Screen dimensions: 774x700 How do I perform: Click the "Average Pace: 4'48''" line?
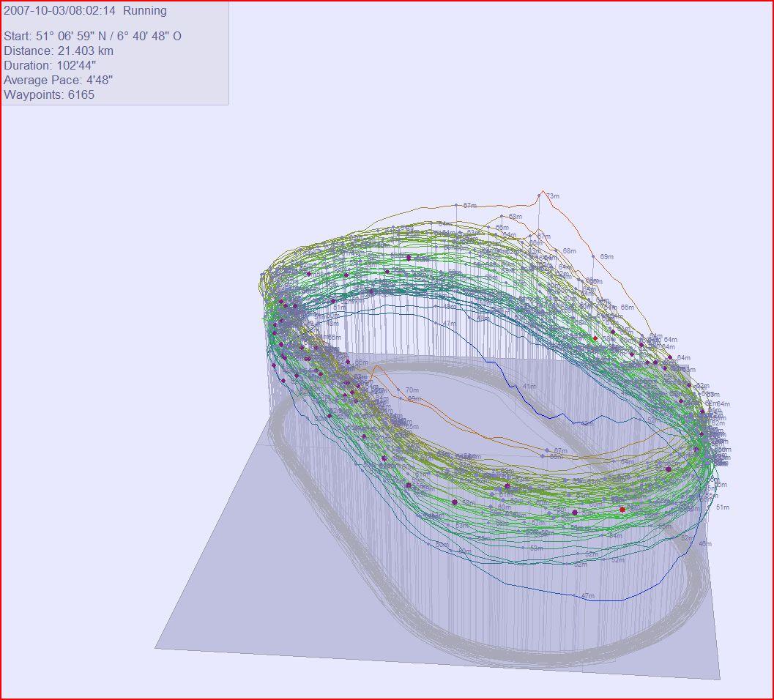(58, 80)
